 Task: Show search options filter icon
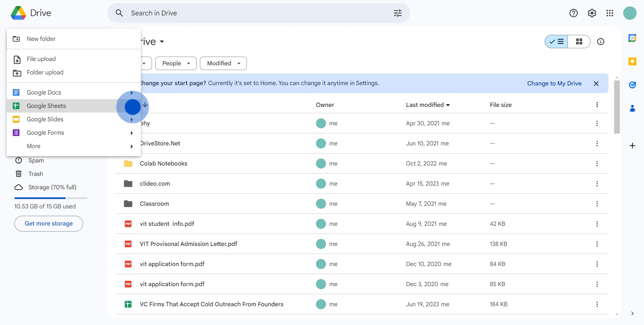[398, 13]
